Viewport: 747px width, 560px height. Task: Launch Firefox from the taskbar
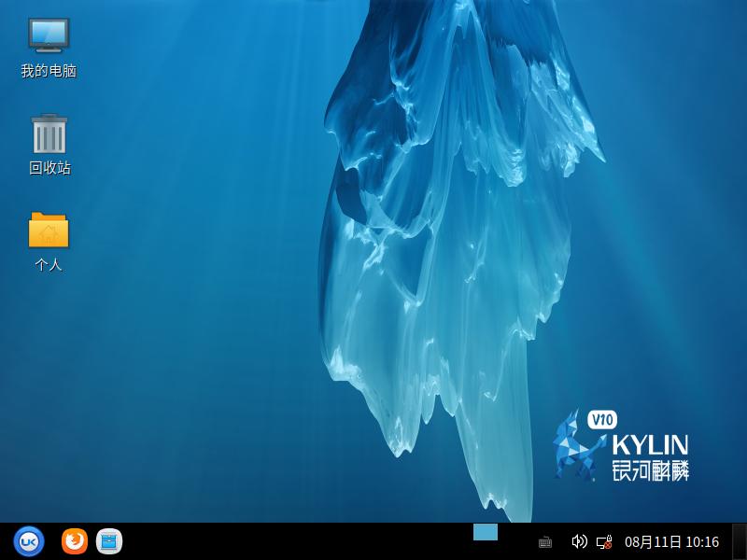coord(73,539)
